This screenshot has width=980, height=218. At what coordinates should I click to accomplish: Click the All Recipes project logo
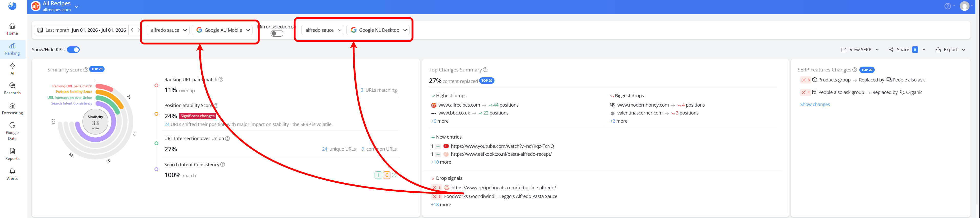point(36,6)
